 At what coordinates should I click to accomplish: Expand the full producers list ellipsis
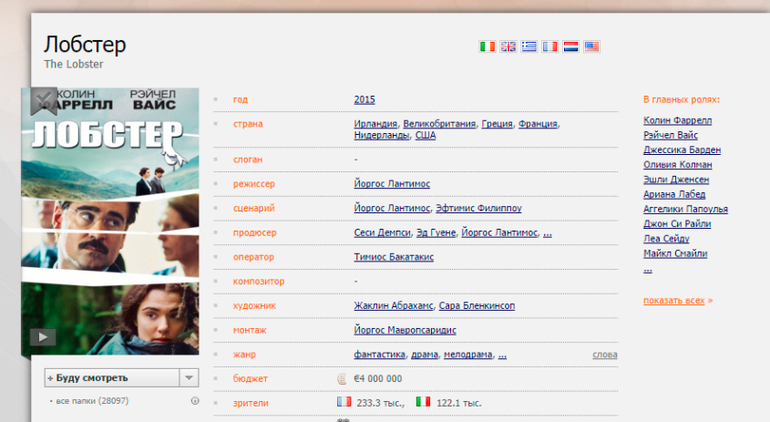point(547,233)
